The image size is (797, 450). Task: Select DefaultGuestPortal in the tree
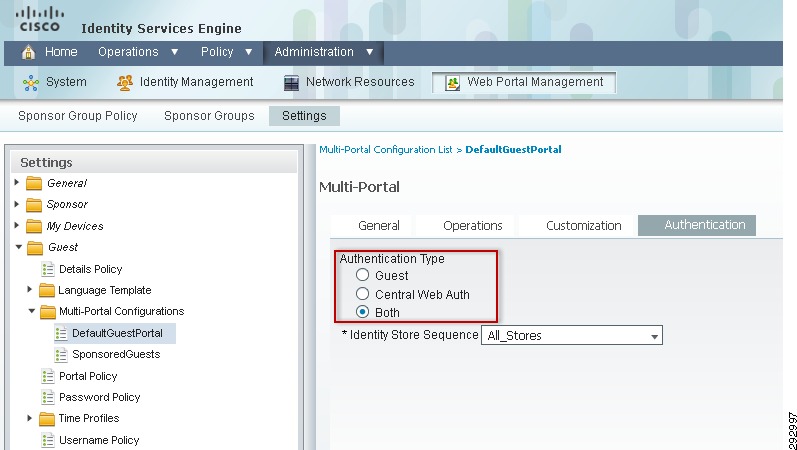[x=117, y=334]
